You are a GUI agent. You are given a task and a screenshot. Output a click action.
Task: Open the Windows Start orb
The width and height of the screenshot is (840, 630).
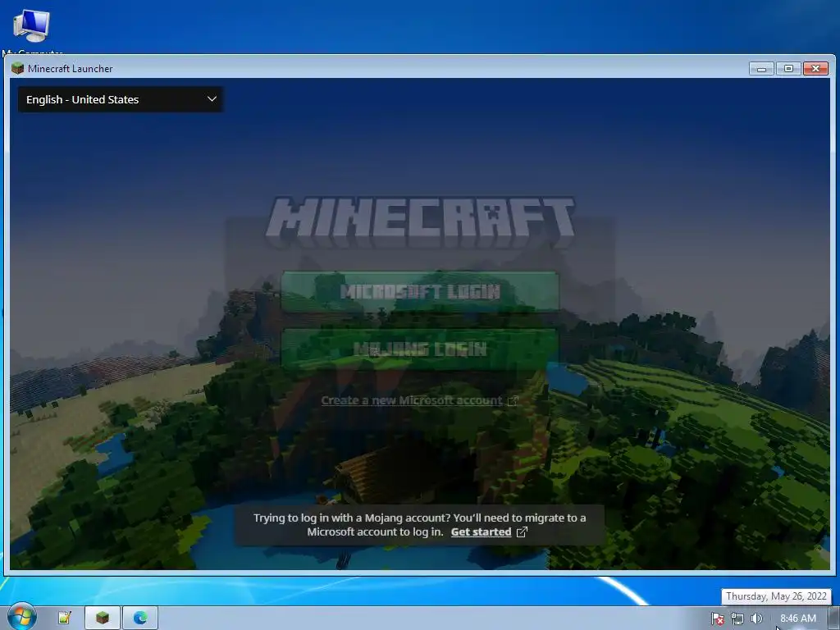pos(21,617)
